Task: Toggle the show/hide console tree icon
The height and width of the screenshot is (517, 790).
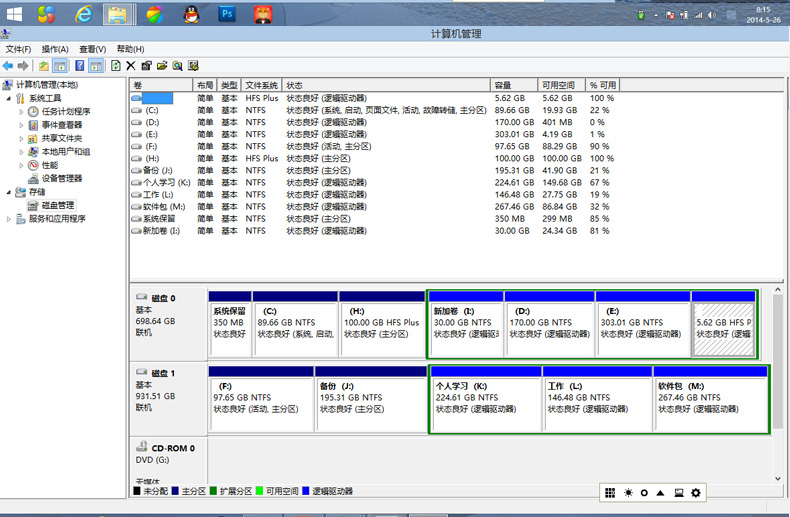Action: 60,66
